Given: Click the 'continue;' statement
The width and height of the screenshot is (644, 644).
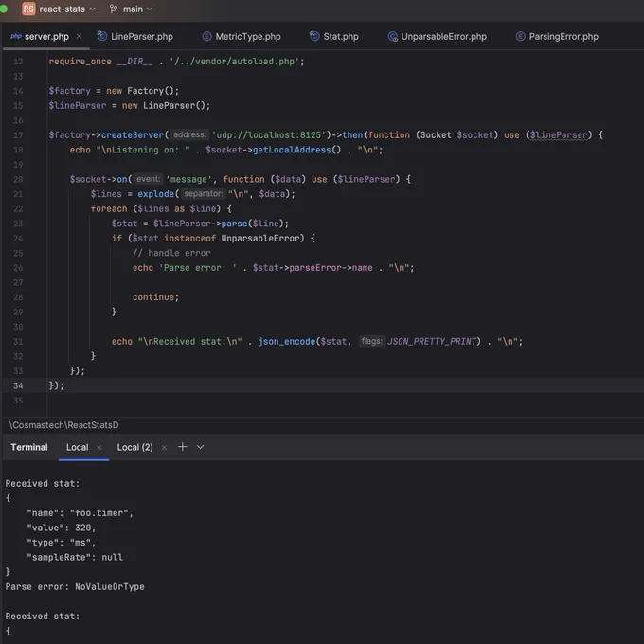Looking at the screenshot, I should 155,297.
